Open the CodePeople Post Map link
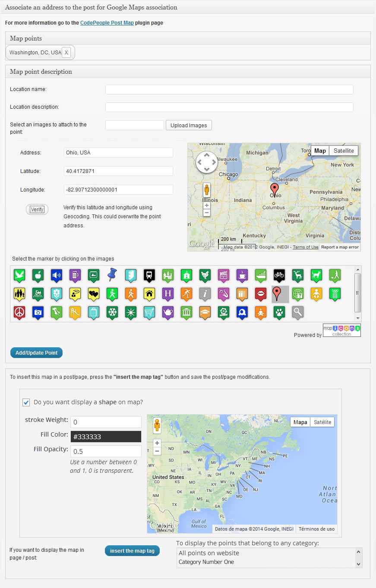This screenshot has height=588, width=376. click(107, 22)
